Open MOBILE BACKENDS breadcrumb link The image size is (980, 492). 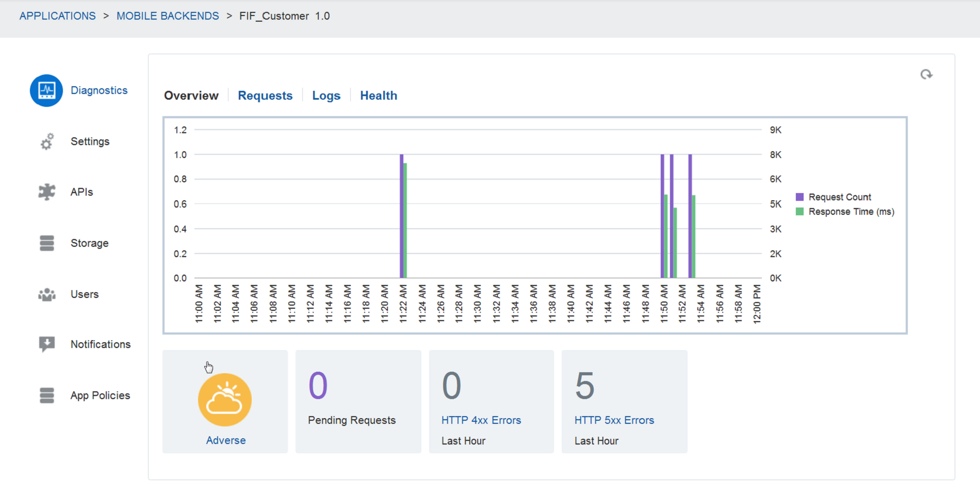pyautogui.click(x=168, y=16)
